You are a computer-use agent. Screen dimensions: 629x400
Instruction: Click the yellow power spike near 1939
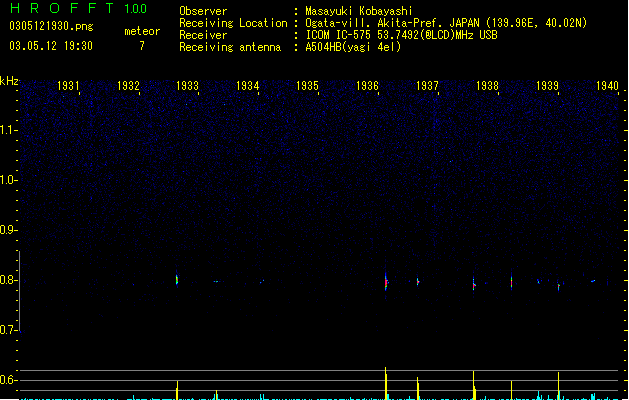tap(558, 386)
